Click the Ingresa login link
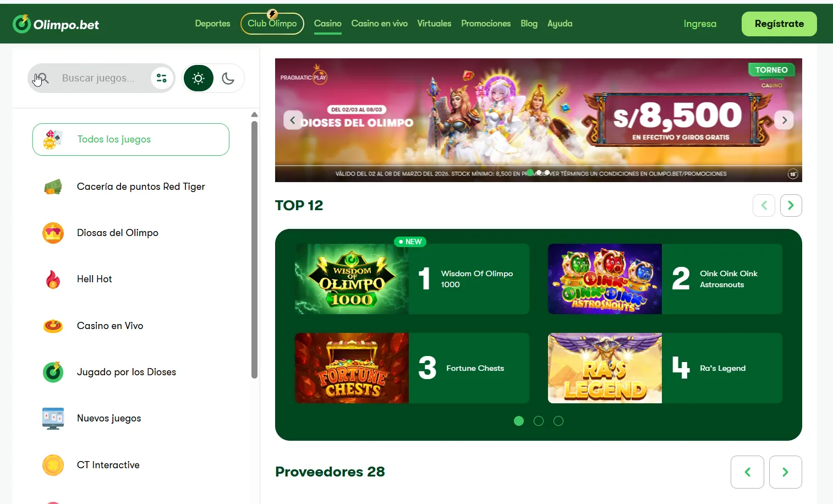 click(700, 24)
